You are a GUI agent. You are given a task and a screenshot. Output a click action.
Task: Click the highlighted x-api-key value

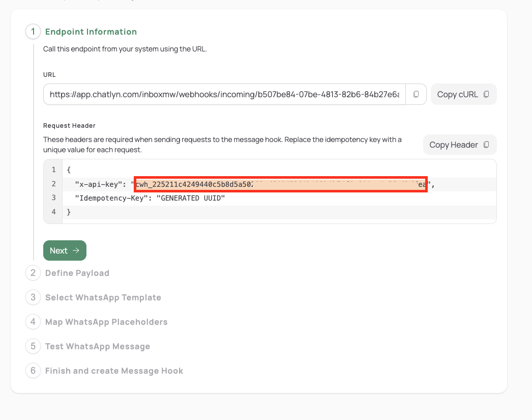[x=280, y=184]
